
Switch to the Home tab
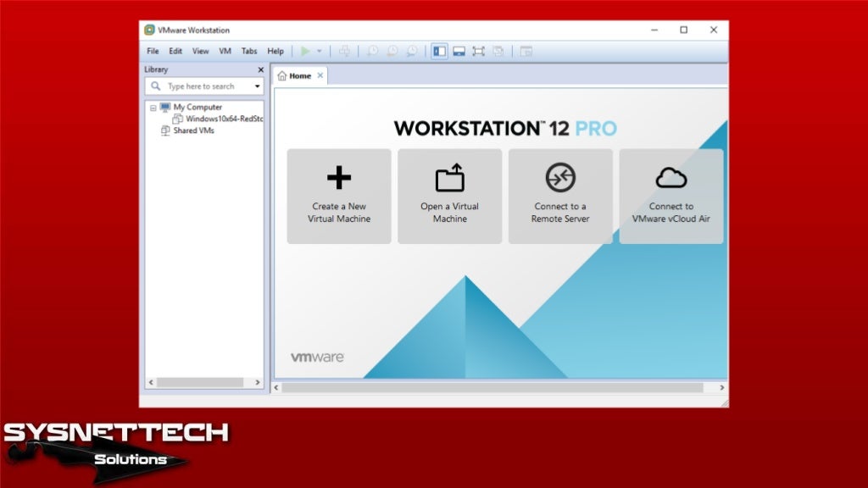pyautogui.click(x=300, y=75)
